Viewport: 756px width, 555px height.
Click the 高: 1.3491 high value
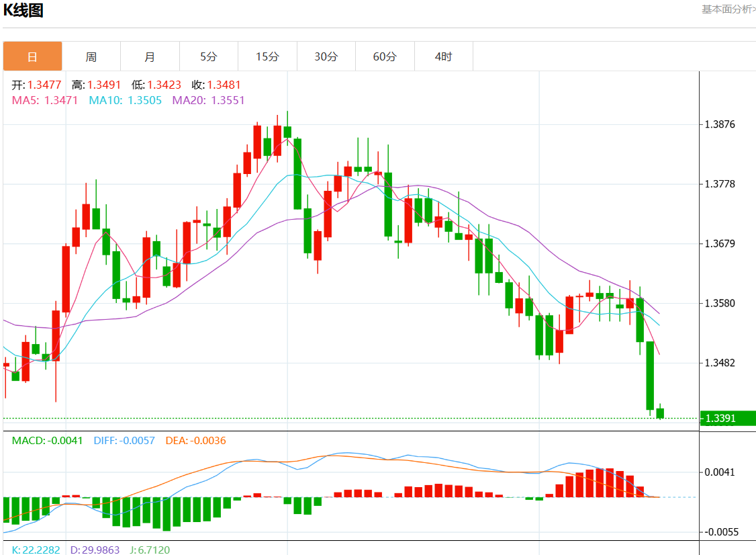point(97,85)
